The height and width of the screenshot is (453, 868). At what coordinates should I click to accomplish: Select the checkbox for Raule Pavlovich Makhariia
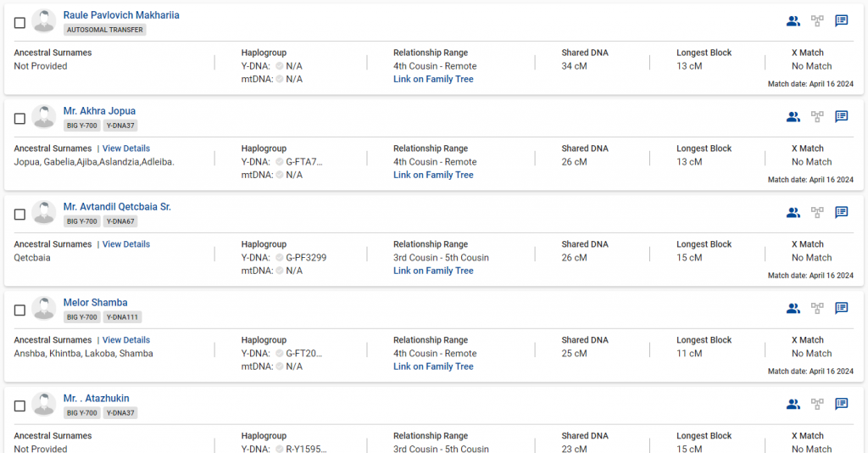19,23
